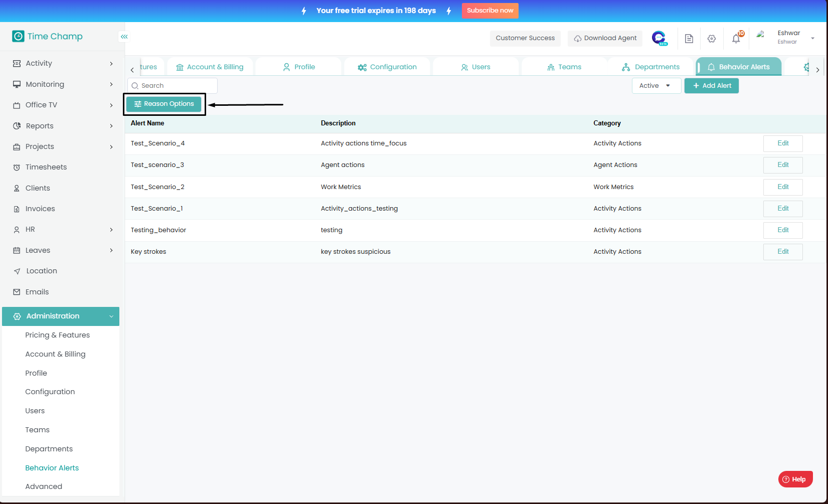Edit the Test_Scenario_4 alert
The width and height of the screenshot is (828, 504).
point(783,143)
